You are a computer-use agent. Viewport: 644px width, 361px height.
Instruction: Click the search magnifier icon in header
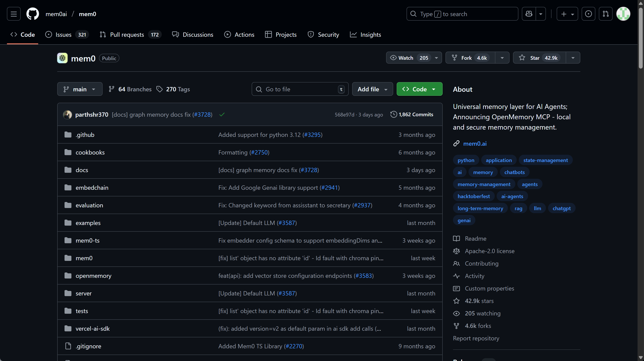413,14
